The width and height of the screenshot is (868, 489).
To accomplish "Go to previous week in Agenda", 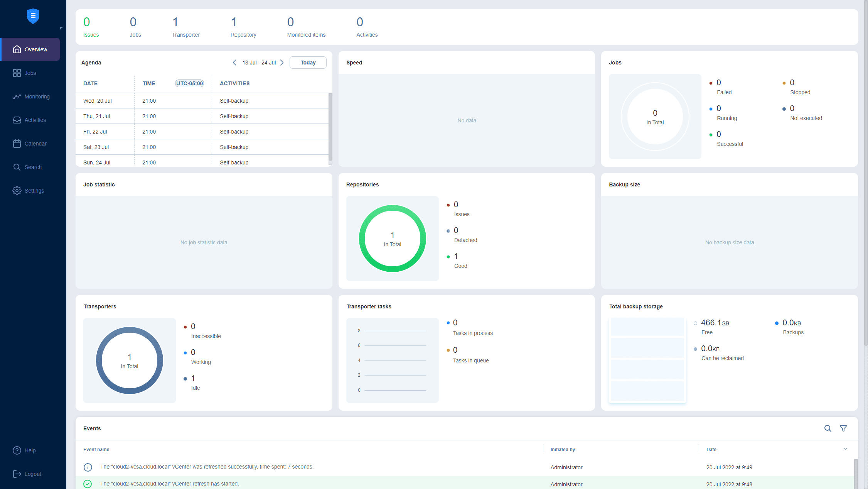I will 234,63.
